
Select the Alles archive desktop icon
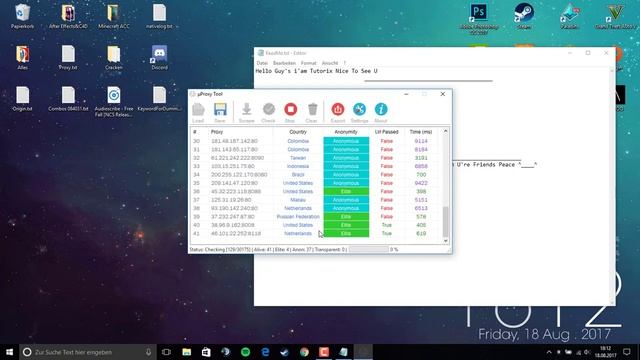tap(22, 58)
